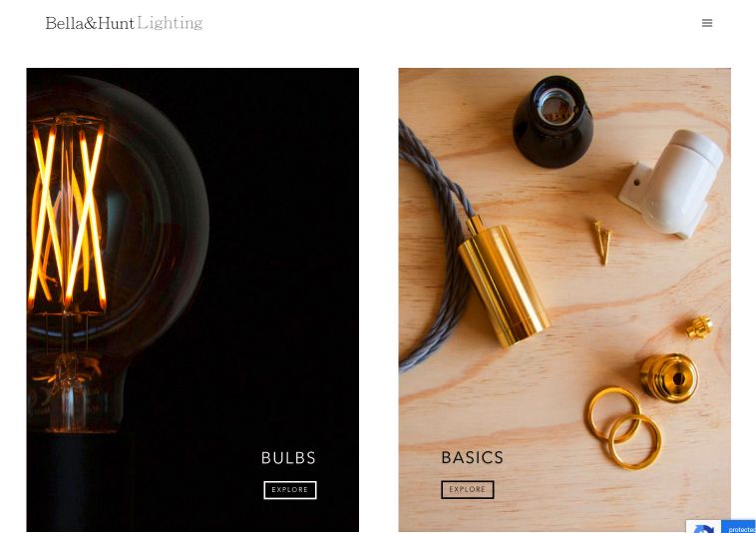The width and height of the screenshot is (756, 533).
Task: Click Explore button under Bulbs
Action: (x=290, y=490)
